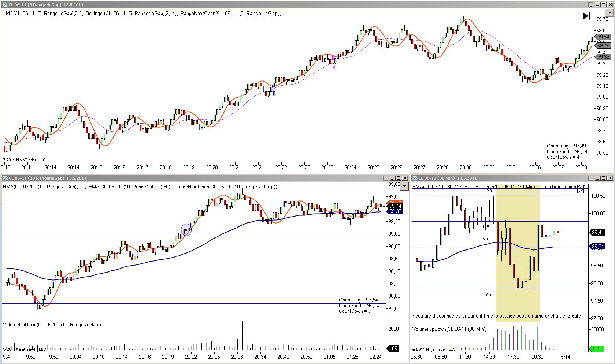Close the CL 06-11 (5 RangeNoGap) window
615x364 pixels.
(610, 5)
